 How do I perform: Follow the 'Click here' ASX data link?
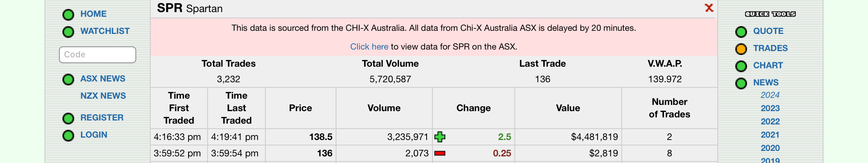pos(369,47)
